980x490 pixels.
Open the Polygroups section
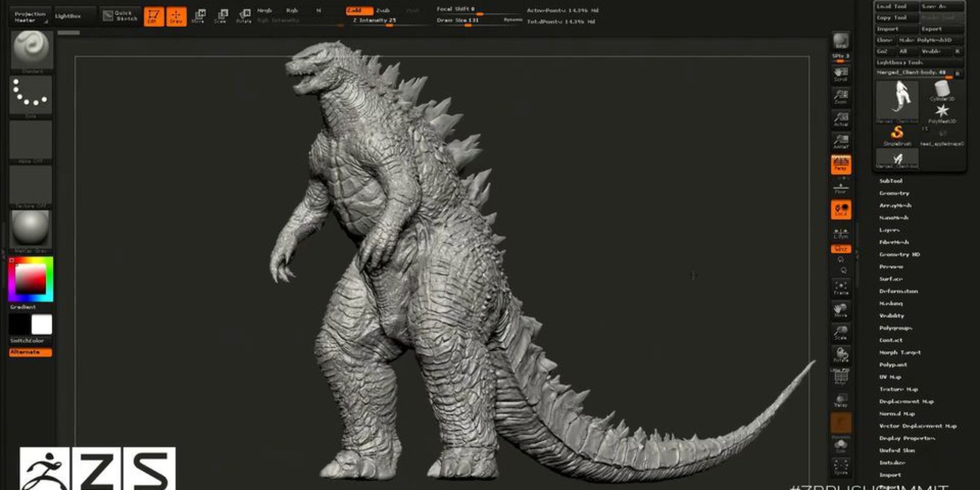pos(895,328)
